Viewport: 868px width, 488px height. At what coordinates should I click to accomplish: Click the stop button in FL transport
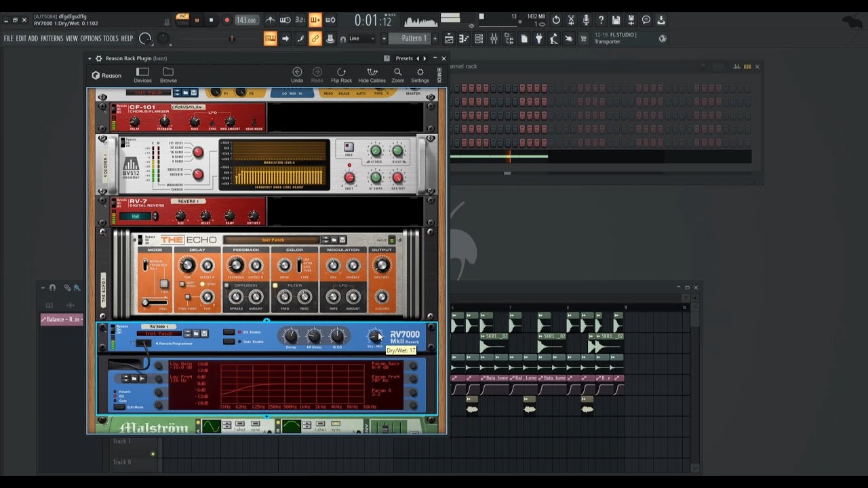coord(212,20)
